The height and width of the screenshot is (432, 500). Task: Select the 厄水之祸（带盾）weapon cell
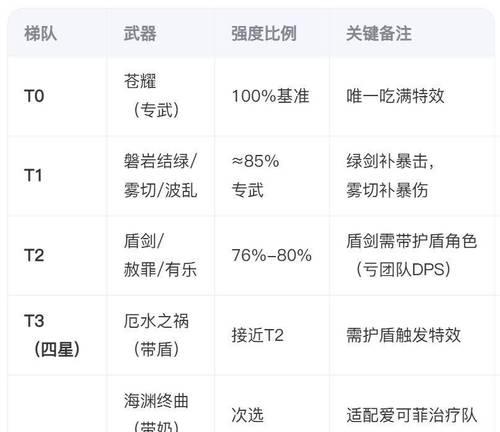(156, 335)
